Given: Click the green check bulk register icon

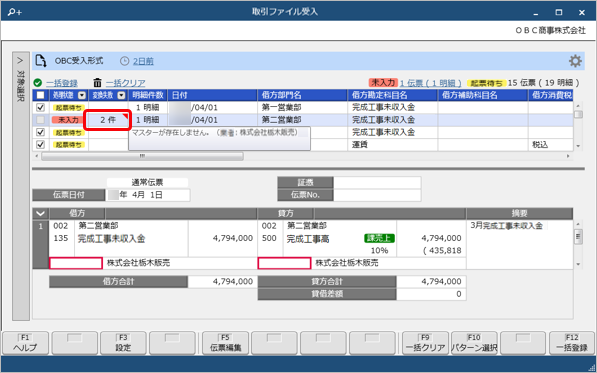Looking at the screenshot, I should tap(38, 83).
